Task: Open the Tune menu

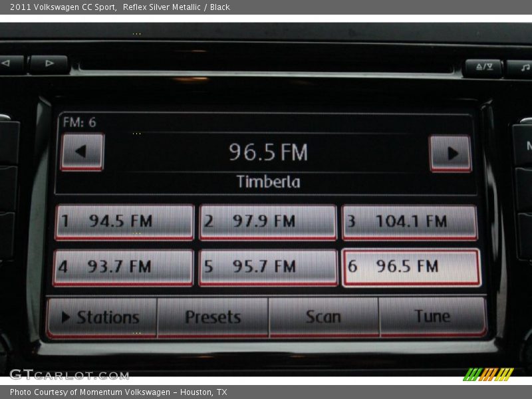Action: click(432, 317)
